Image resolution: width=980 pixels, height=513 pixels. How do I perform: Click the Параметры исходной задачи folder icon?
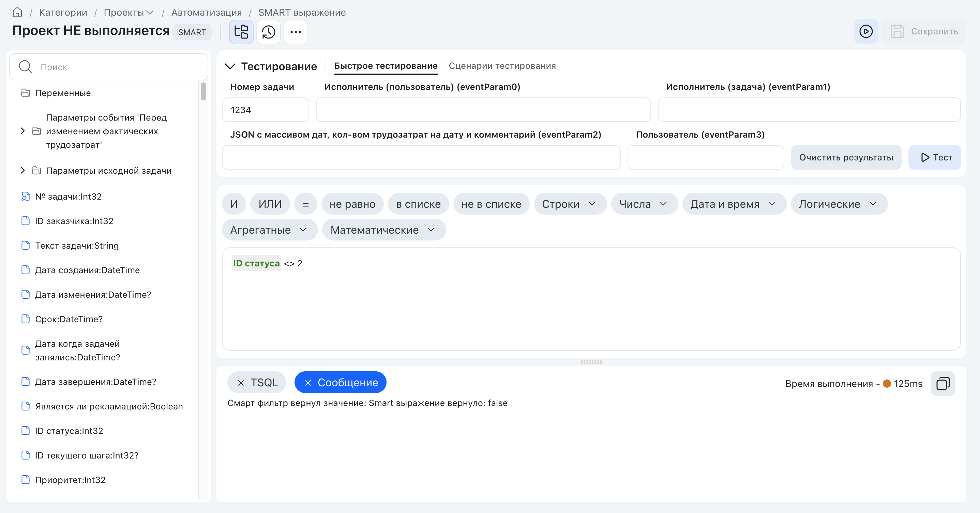click(x=36, y=170)
